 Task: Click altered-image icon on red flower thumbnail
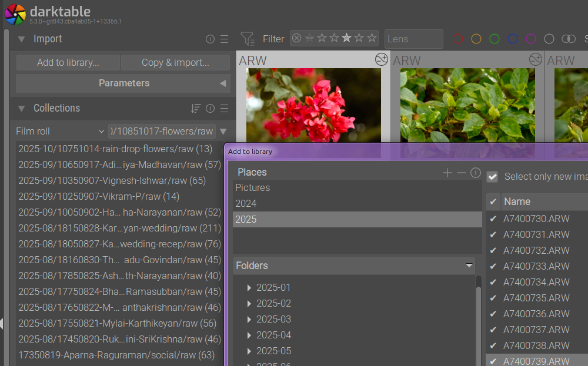point(381,59)
